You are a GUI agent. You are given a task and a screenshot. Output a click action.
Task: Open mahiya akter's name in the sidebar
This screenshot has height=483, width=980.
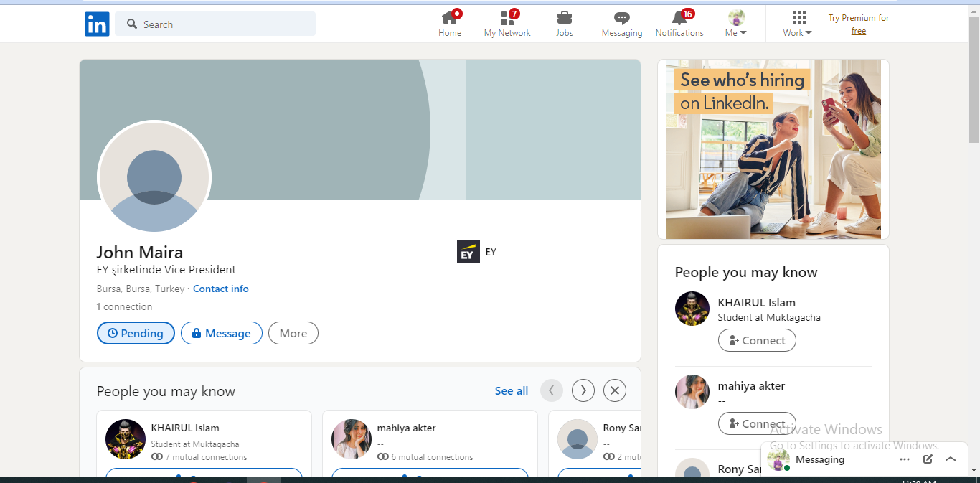[752, 385]
